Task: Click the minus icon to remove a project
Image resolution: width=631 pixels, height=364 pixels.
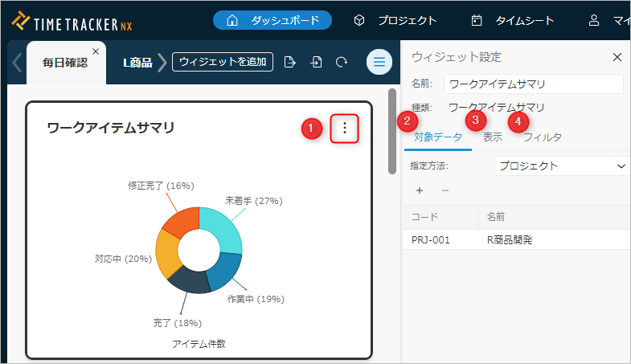Action: [x=445, y=190]
